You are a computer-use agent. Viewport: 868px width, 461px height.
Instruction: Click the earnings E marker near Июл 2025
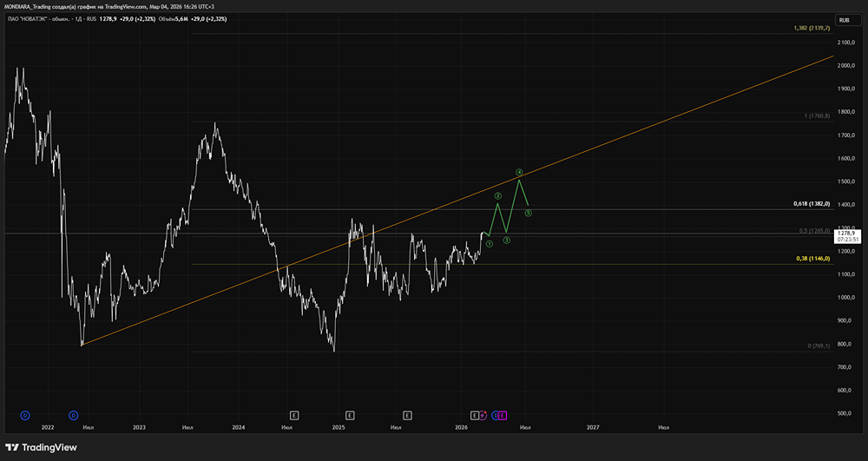[407, 415]
